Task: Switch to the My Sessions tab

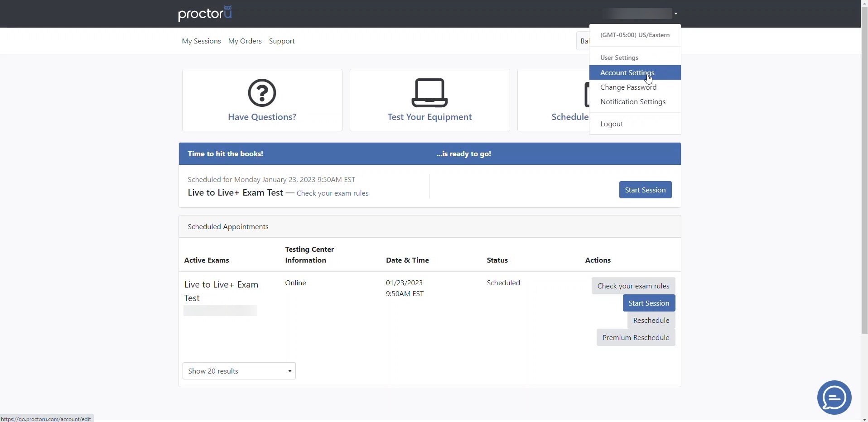Action: (201, 41)
